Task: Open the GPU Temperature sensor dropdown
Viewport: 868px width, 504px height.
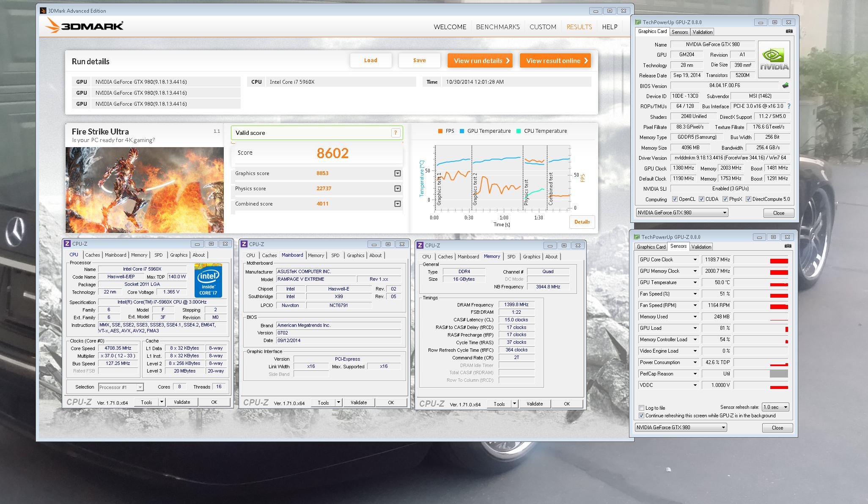Action: click(695, 282)
